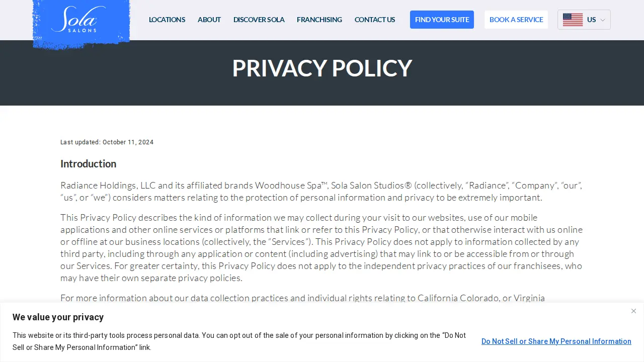
Task: Dismiss the privacy banner with the X
Action: 633,311
